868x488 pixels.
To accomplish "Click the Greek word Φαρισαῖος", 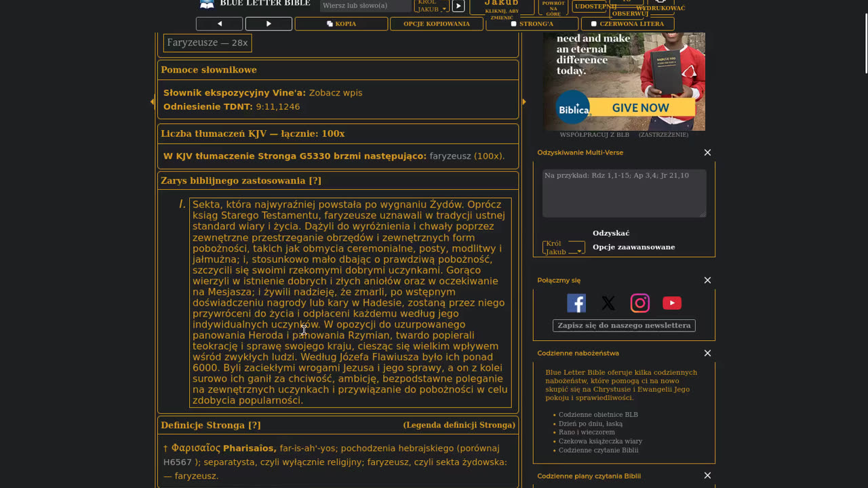I will (x=196, y=448).
